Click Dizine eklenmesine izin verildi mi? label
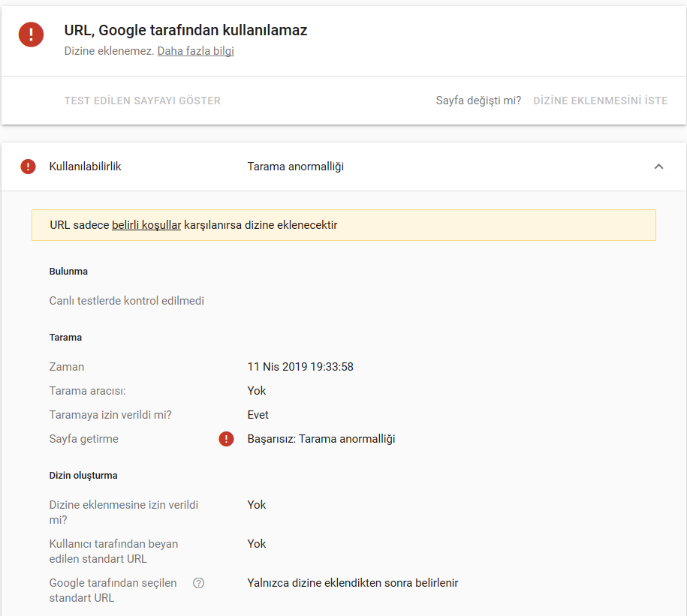The image size is (687, 616). pos(124,512)
